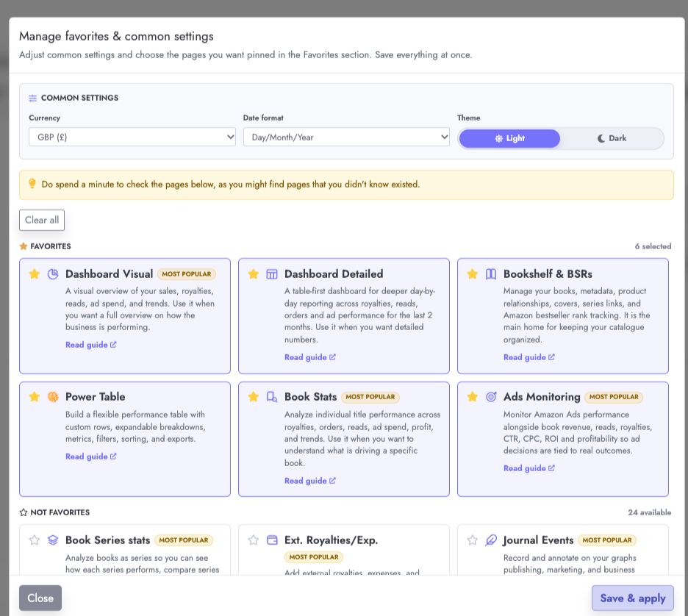Click the Ads Monitoring MOST POPULAR badge

[614, 397]
